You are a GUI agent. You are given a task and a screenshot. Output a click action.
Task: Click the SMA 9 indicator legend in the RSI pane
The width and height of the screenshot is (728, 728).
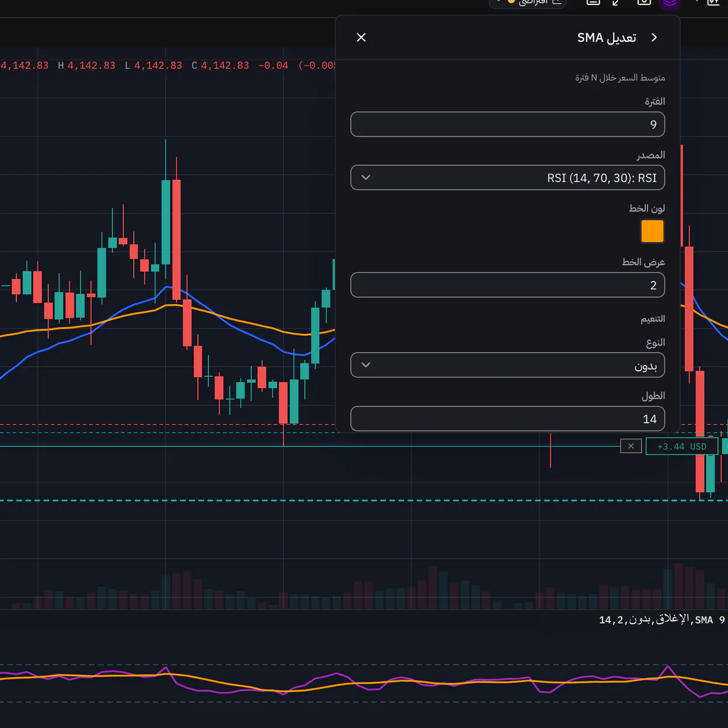coord(662,620)
